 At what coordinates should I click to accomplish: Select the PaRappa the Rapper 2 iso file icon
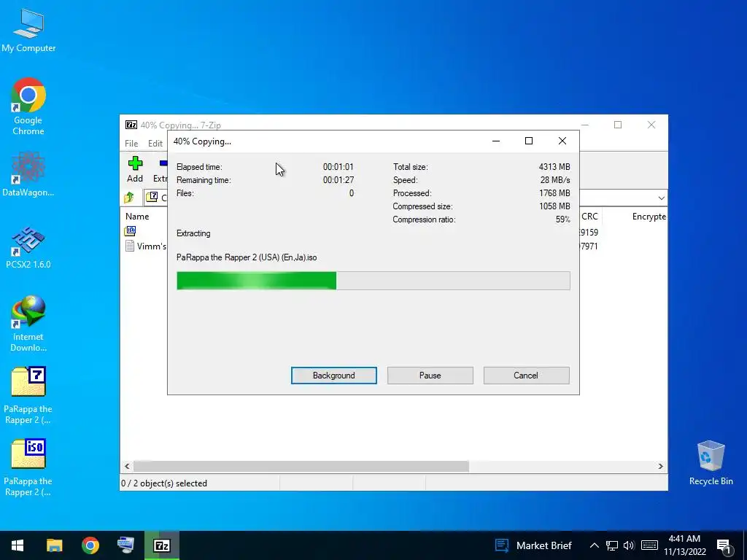(28, 467)
